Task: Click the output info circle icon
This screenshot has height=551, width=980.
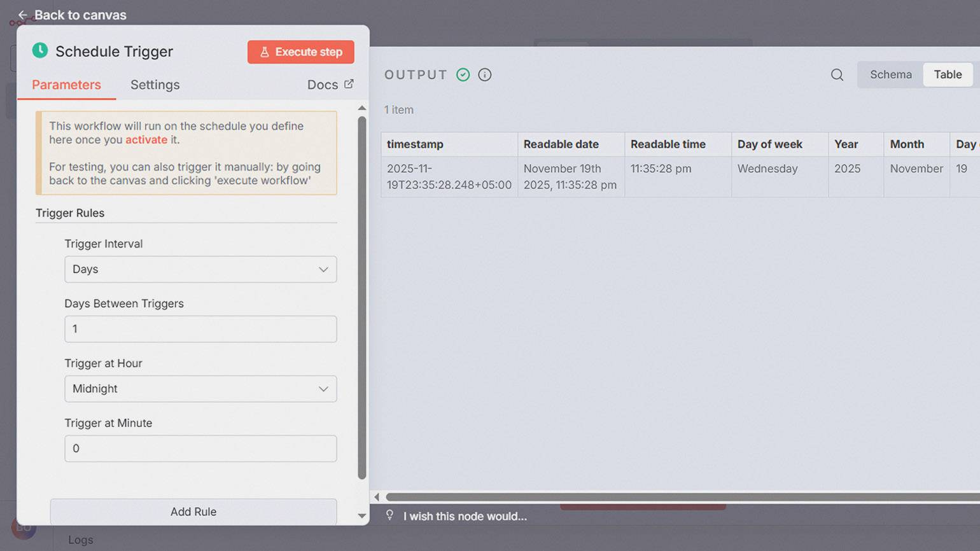Action: pos(485,75)
